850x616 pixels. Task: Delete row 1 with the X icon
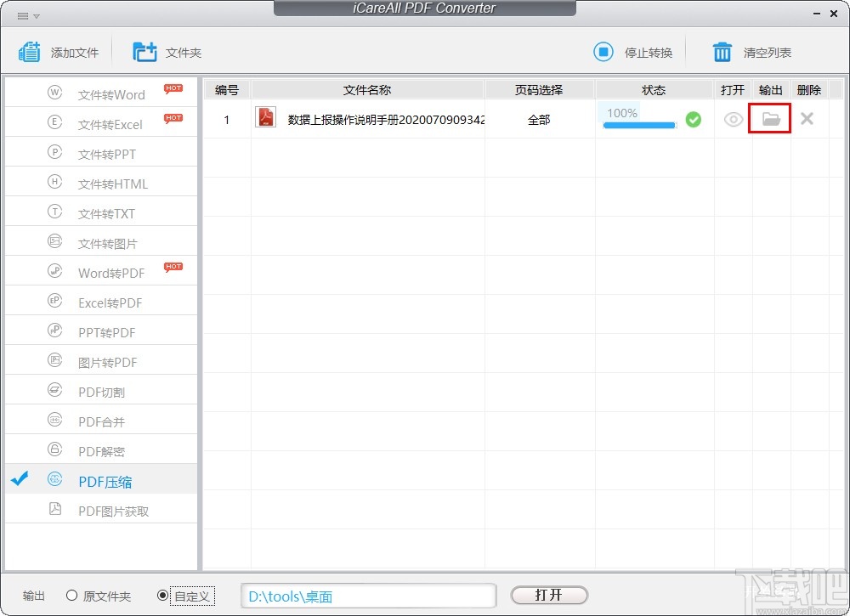pyautogui.click(x=807, y=119)
